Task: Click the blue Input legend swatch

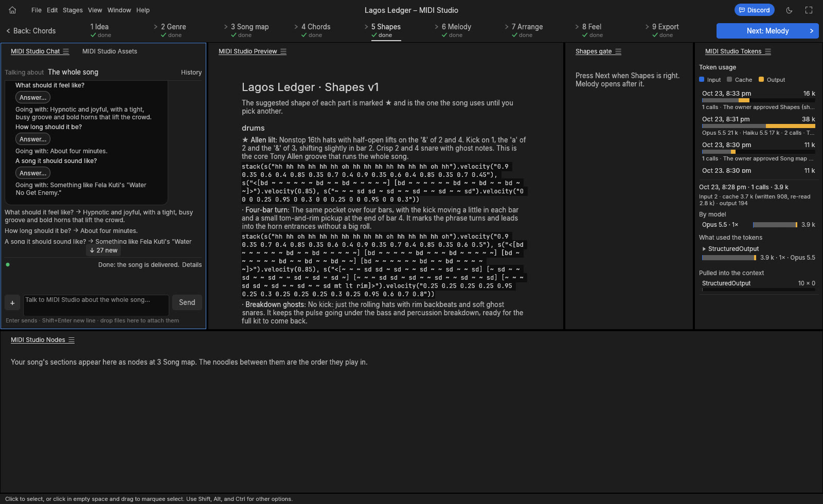Action: click(702, 79)
